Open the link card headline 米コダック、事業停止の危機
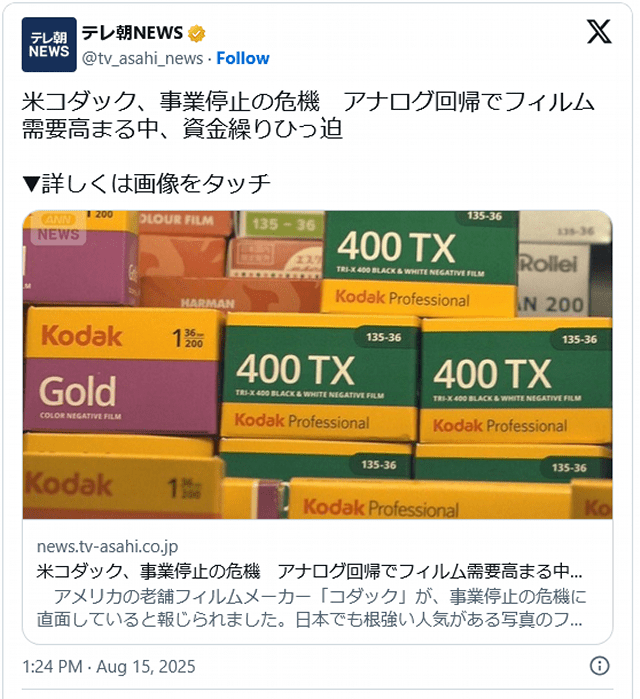This screenshot has width=640, height=699. click(310, 571)
